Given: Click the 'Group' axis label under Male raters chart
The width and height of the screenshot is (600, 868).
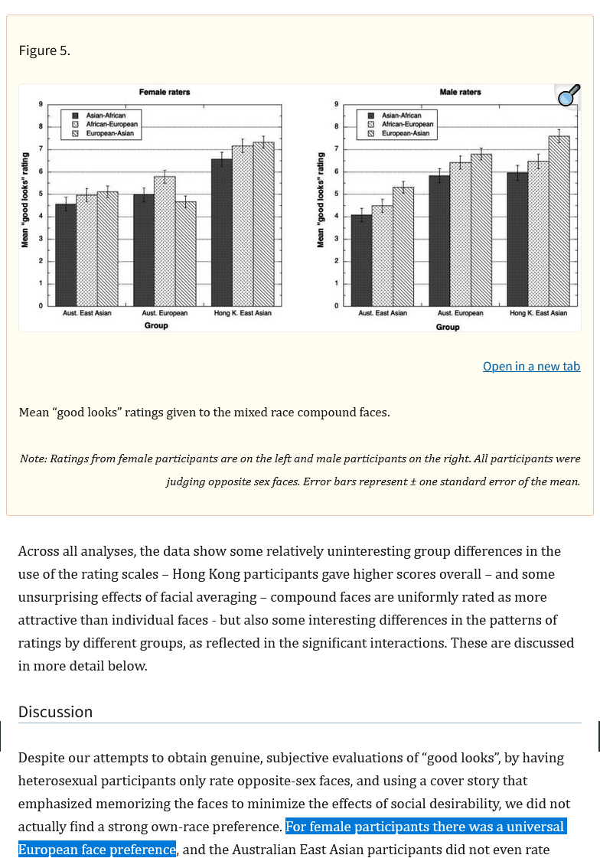Looking at the screenshot, I should pyautogui.click(x=448, y=327).
